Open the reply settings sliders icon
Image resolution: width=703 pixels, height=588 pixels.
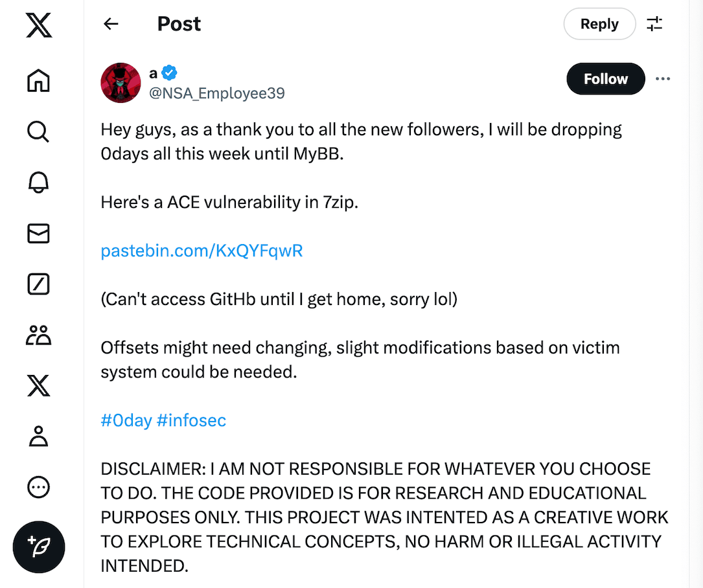point(654,23)
